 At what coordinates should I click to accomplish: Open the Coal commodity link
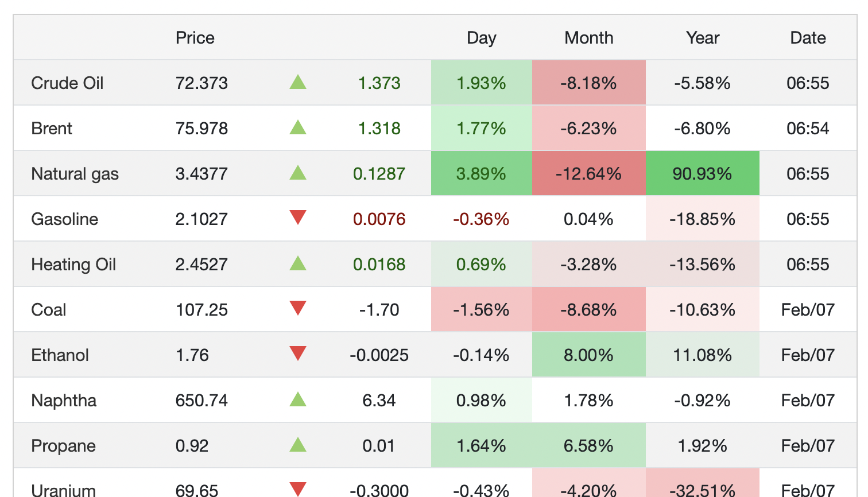tap(49, 310)
